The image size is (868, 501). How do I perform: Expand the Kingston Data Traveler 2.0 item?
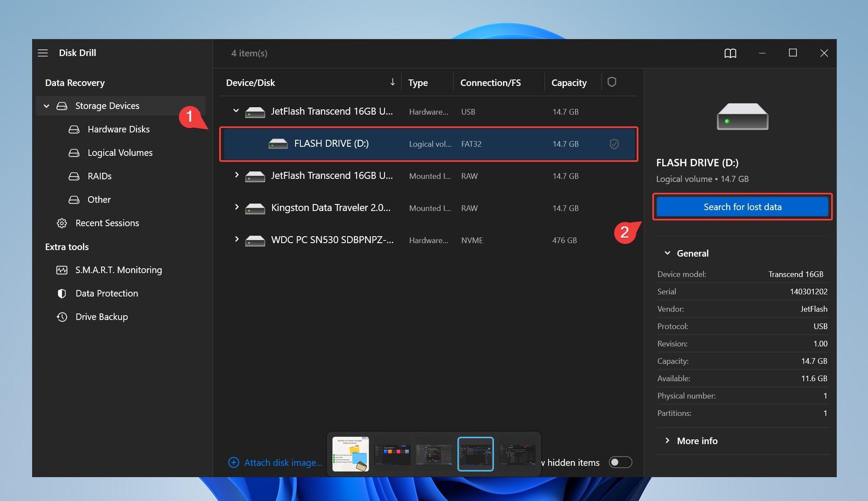236,208
